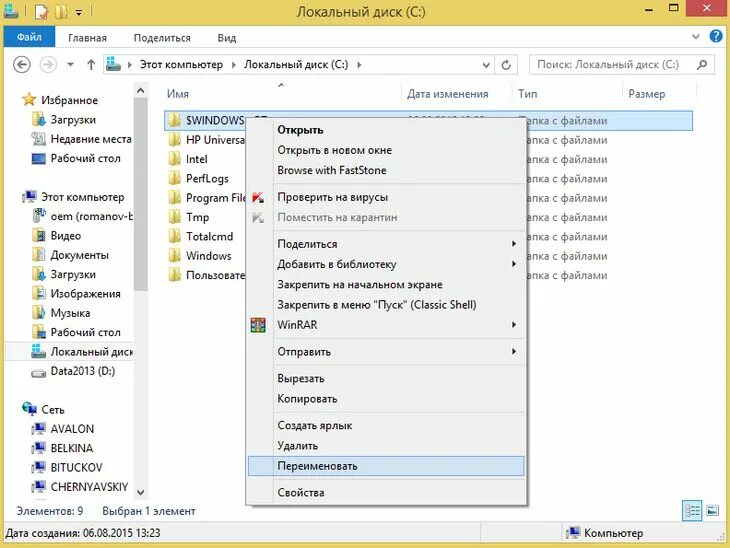This screenshot has width=730, height=548.
Task: Click the Windows folder icon
Action: coord(175,256)
